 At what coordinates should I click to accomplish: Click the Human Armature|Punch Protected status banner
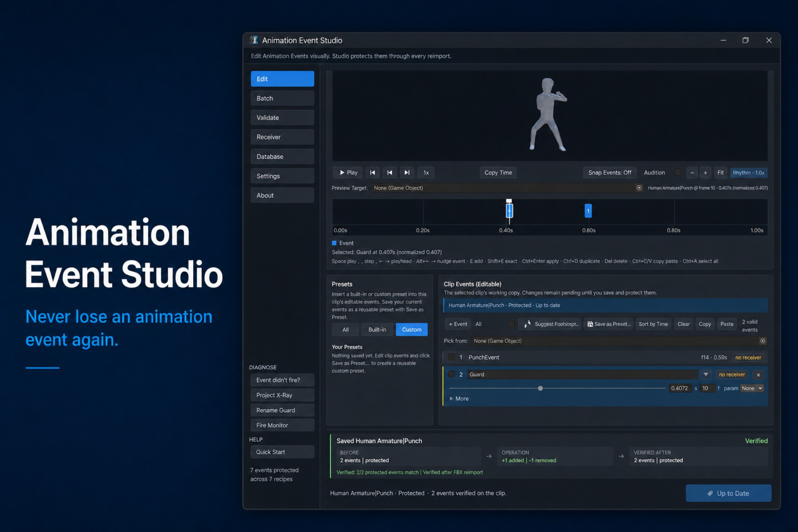pyautogui.click(x=605, y=305)
